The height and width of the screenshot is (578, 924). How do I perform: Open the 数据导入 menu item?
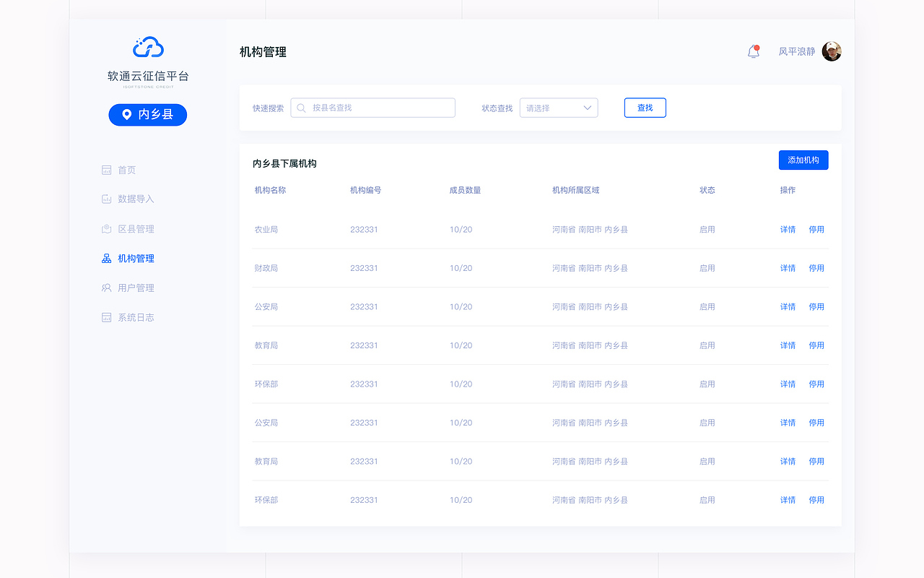pos(128,199)
